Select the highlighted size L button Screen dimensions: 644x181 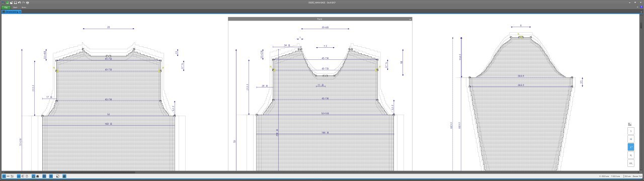click(631, 147)
